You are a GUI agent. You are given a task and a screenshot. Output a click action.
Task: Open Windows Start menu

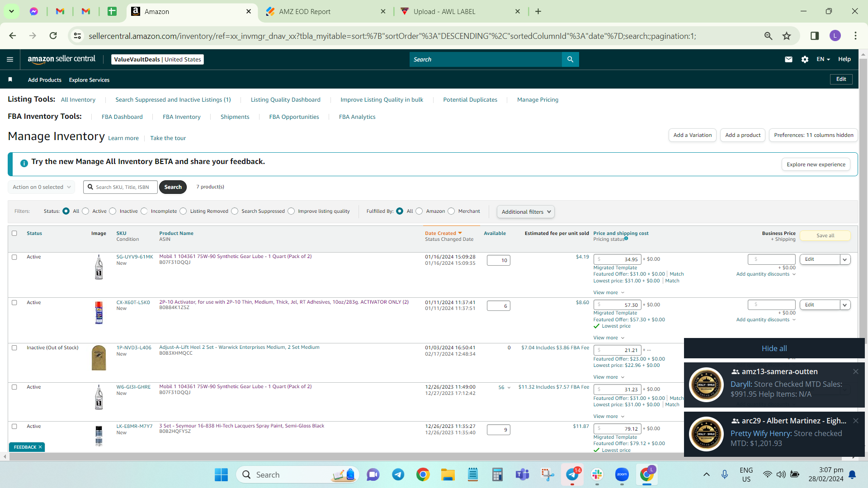click(221, 474)
